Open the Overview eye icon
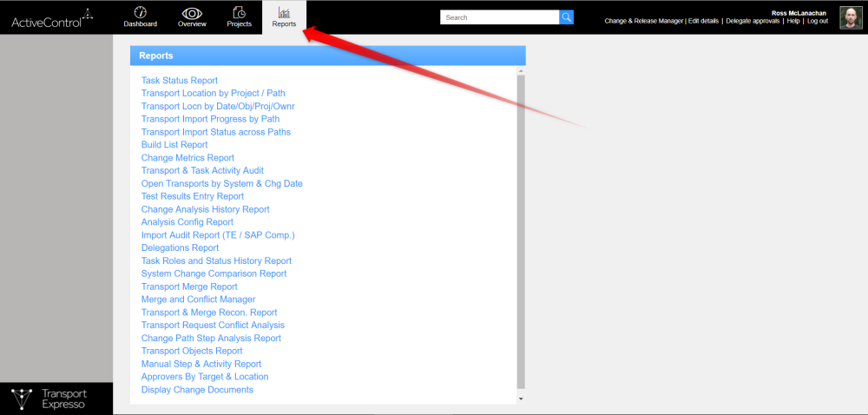This screenshot has height=415, width=868. click(192, 13)
